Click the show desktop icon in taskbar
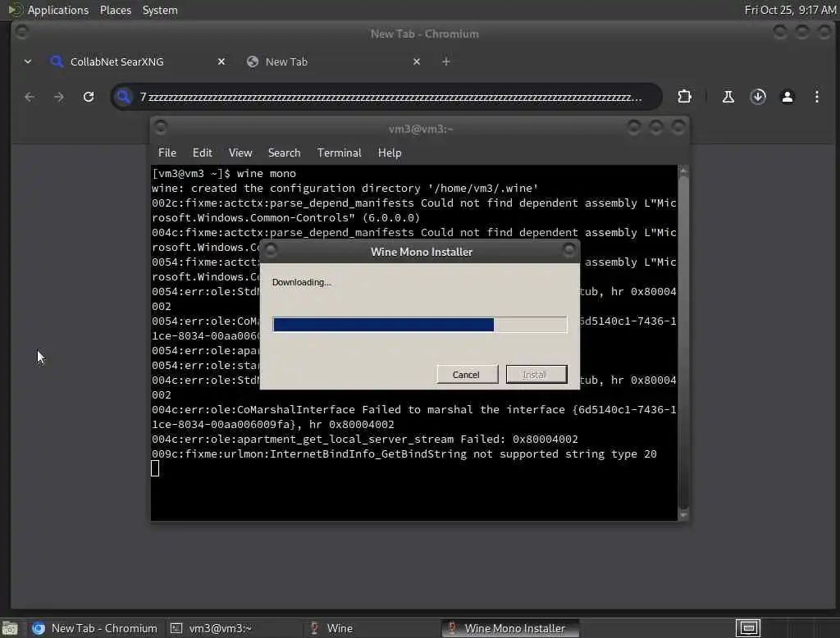This screenshot has width=840, height=638. tap(10, 628)
